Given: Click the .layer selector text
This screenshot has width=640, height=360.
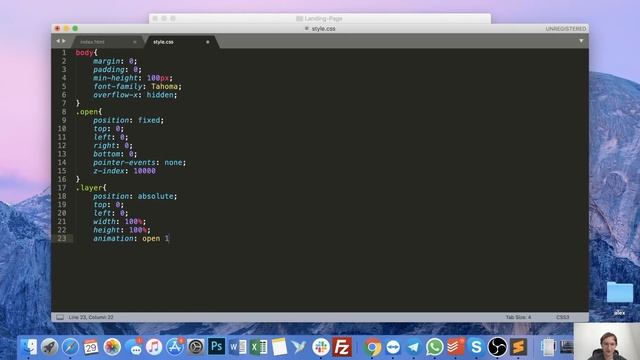Looking at the screenshot, I should [89, 188].
